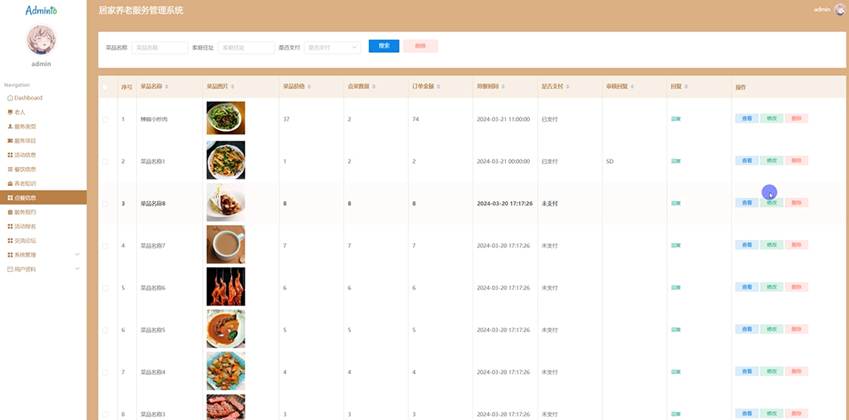Tick the checkbox for row 菜品名称1
This screenshot has height=420, width=849.
tap(106, 161)
